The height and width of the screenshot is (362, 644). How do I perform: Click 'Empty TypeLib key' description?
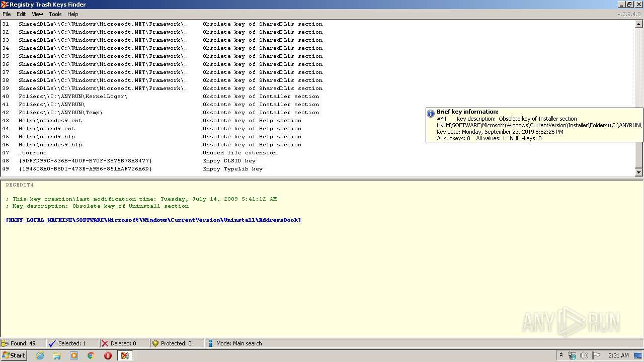pyautogui.click(x=232, y=169)
